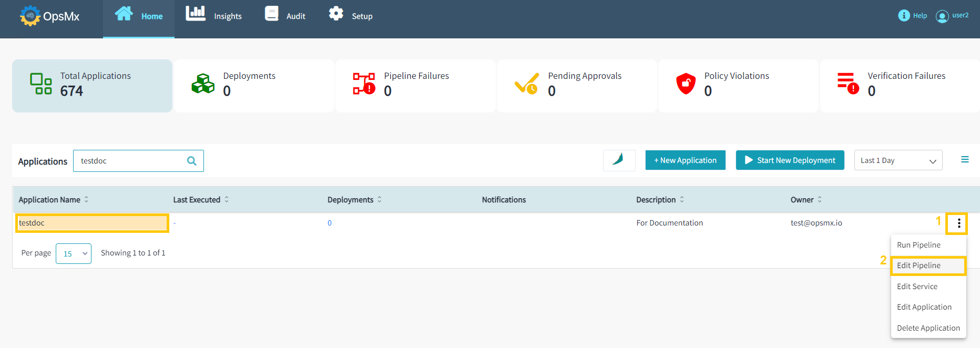Click the Start New Deployment button
Image resolution: width=980 pixels, height=348 pixels.
point(790,160)
